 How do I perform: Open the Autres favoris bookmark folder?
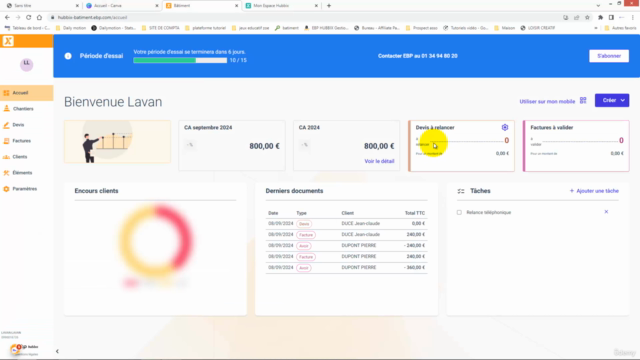coord(620,28)
